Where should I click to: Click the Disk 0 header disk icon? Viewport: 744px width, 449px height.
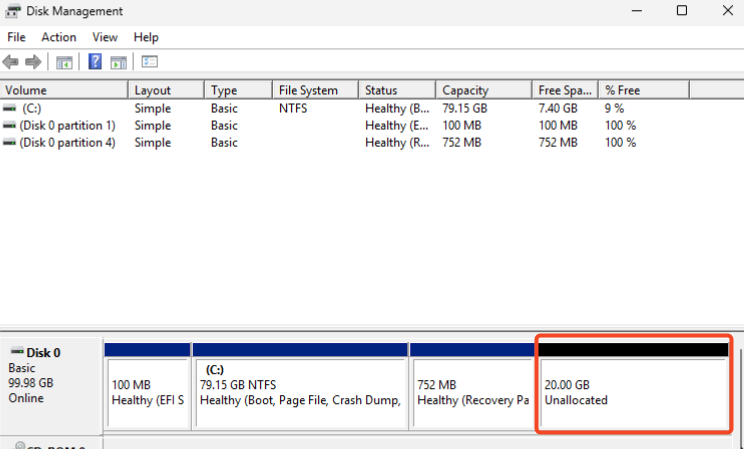point(18,352)
